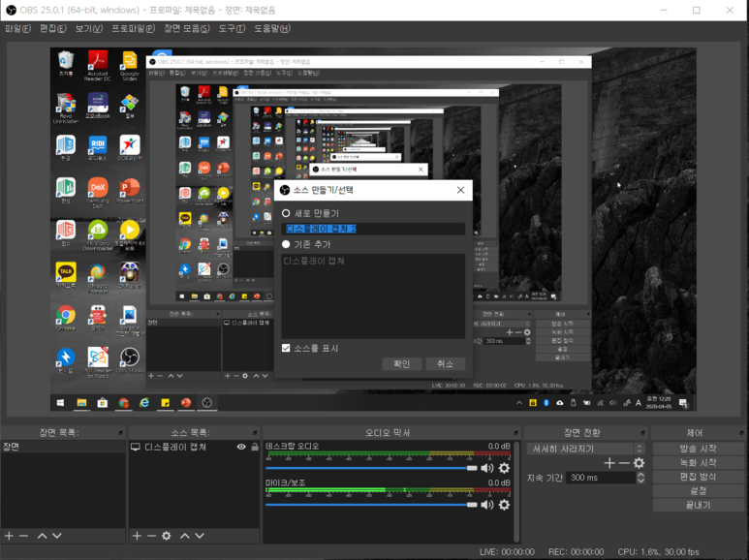Mute 데스크탑 오디오 speaker icon
Image resolution: width=749 pixels, height=560 pixels.
click(487, 468)
